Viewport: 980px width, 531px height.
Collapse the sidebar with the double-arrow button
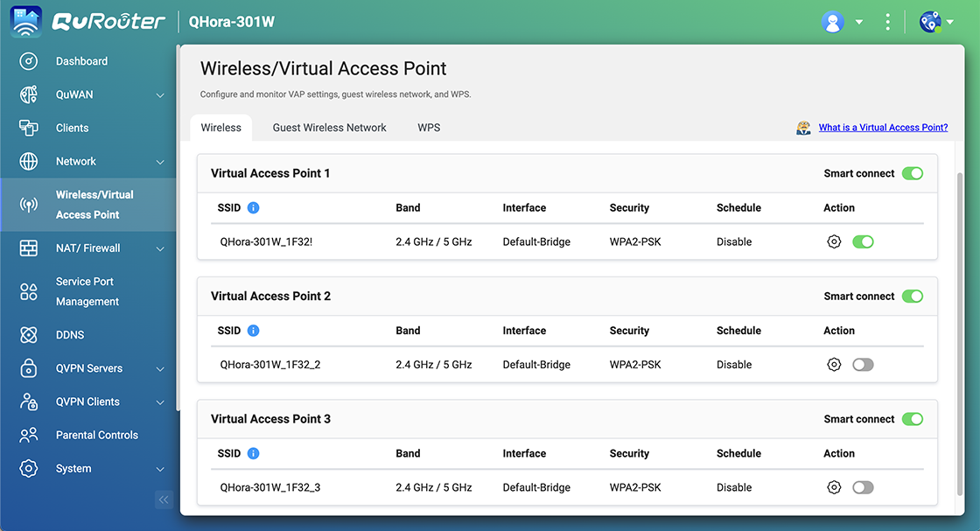click(164, 500)
